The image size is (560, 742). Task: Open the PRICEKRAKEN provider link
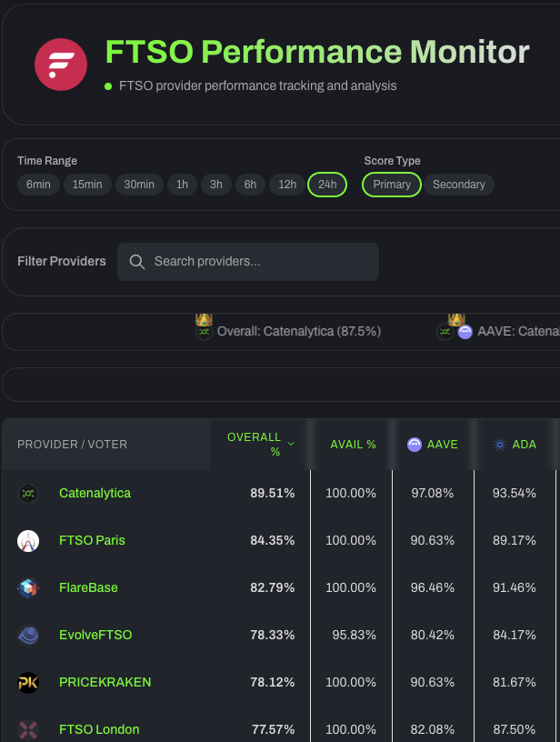pos(105,682)
